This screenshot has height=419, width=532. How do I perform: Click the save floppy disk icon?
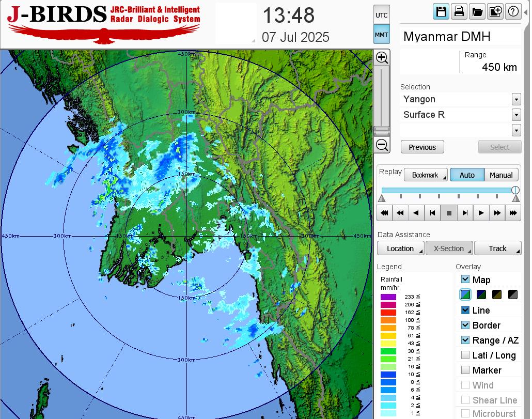coord(441,11)
